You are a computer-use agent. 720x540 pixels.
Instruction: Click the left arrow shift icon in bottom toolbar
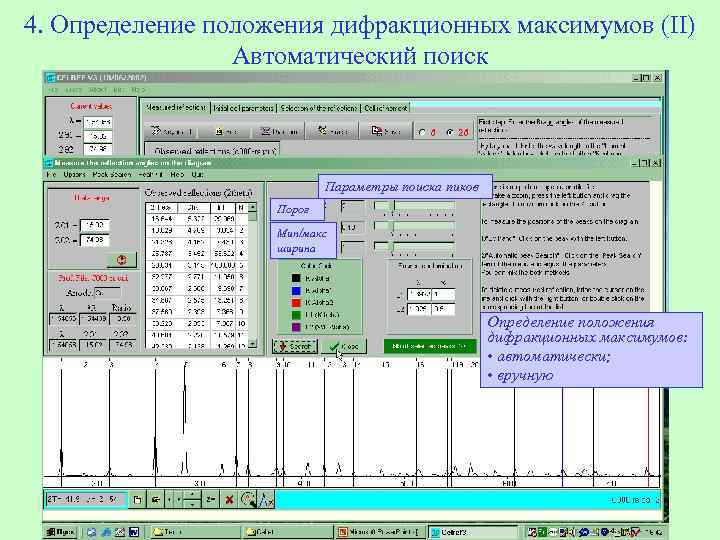click(169, 499)
